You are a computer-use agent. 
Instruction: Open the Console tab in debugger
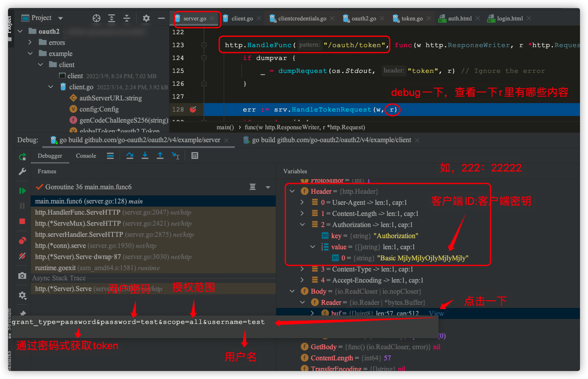point(86,156)
